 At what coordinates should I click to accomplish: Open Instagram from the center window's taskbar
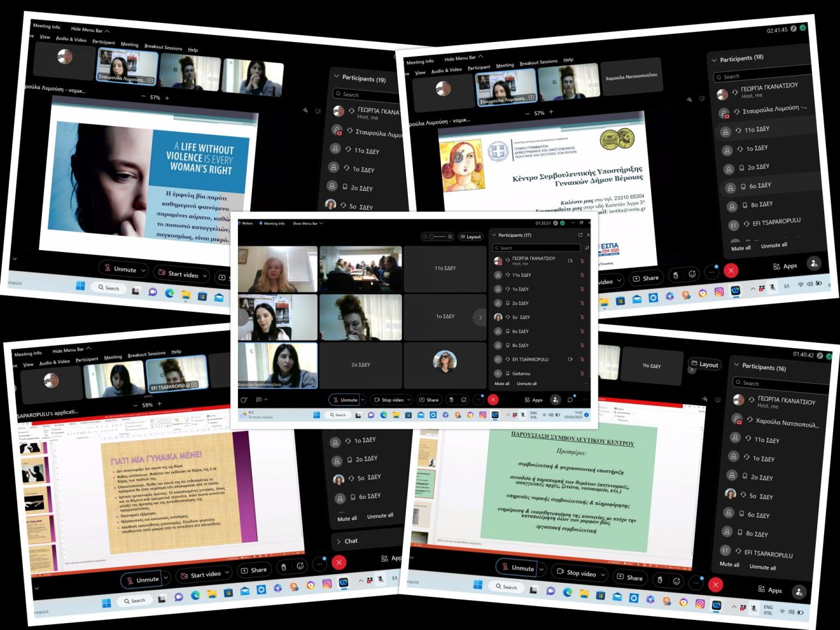tap(482, 415)
